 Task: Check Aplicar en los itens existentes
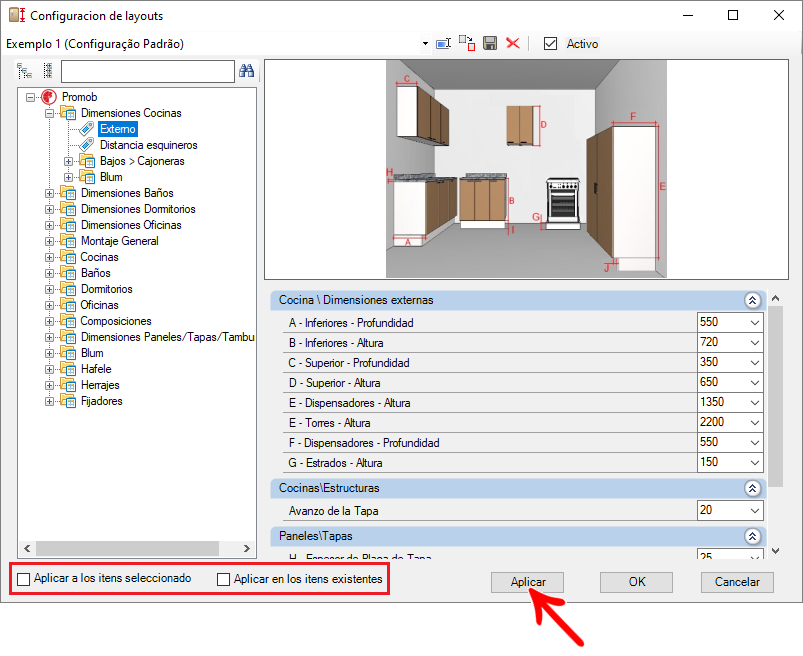[224, 579]
